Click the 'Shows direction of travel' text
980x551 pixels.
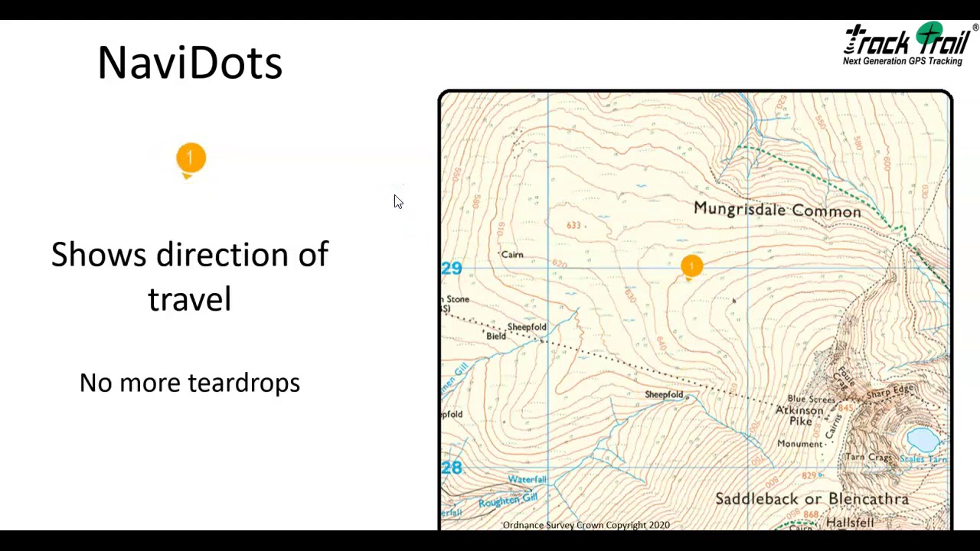[x=190, y=276]
